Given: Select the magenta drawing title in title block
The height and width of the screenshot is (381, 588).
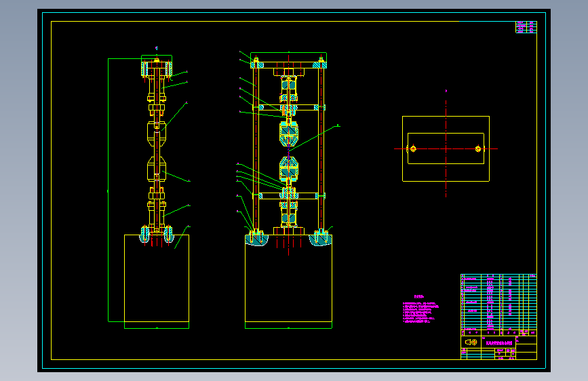Looking at the screenshot, I should [498, 343].
